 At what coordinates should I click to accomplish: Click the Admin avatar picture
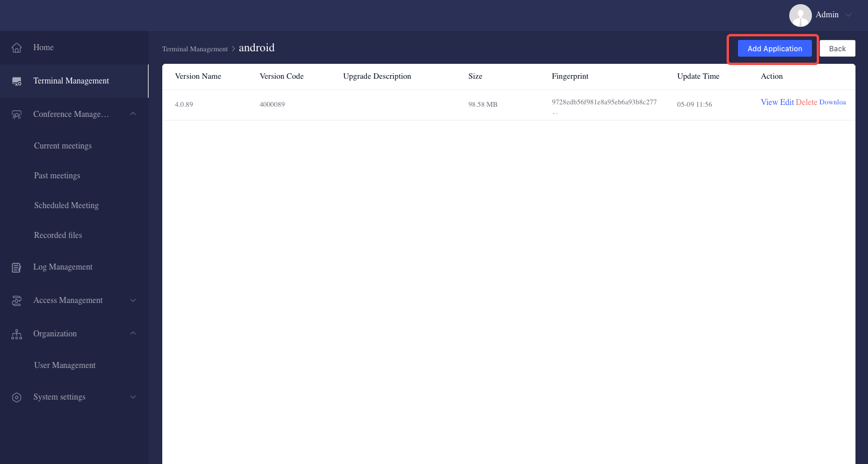click(x=800, y=16)
